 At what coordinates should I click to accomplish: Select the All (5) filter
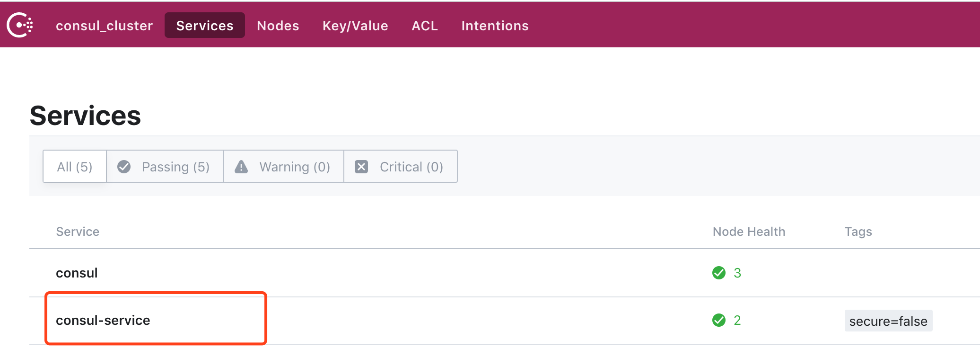click(75, 167)
